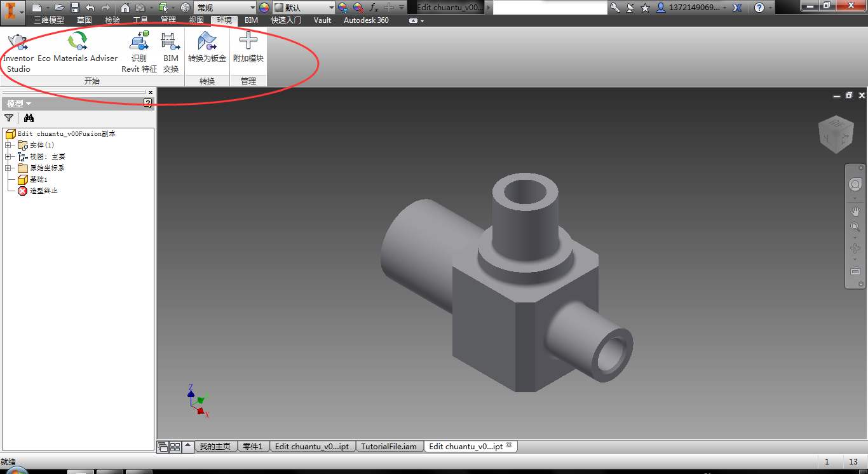Undo last action arrow

point(90,8)
